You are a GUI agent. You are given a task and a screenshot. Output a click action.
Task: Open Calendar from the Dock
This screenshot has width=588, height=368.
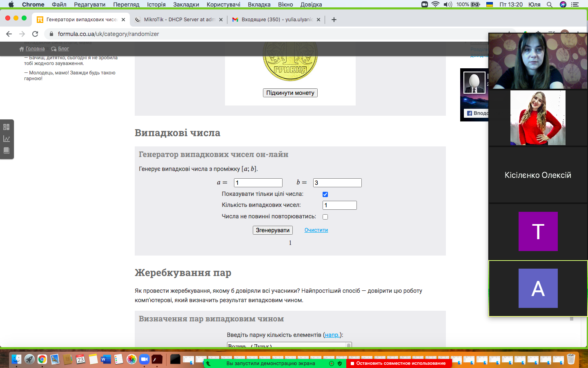coord(80,359)
